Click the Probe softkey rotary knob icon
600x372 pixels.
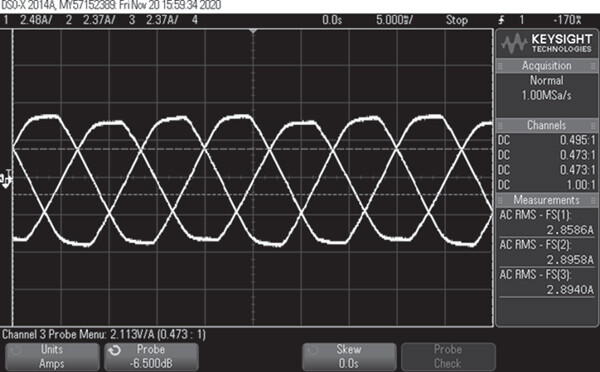pyautogui.click(x=114, y=350)
